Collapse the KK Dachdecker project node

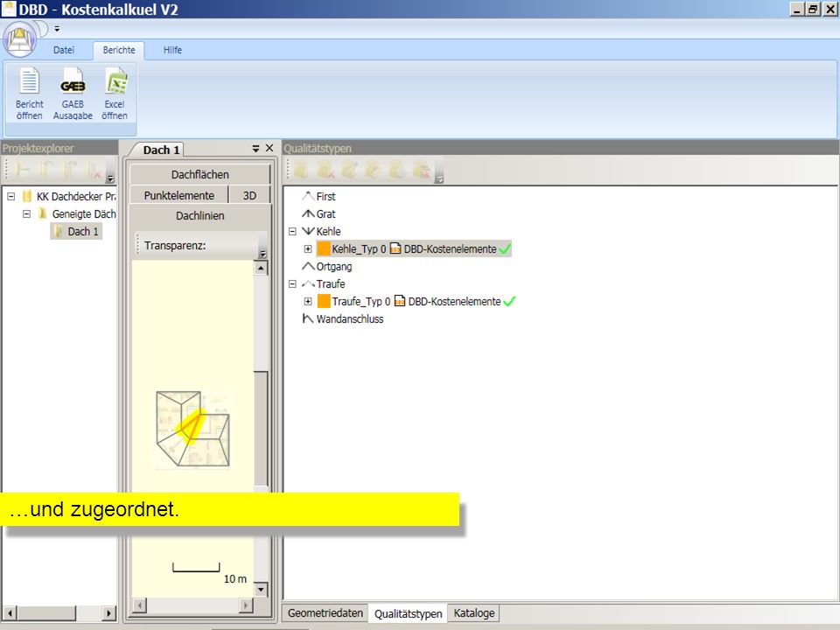(x=10, y=197)
